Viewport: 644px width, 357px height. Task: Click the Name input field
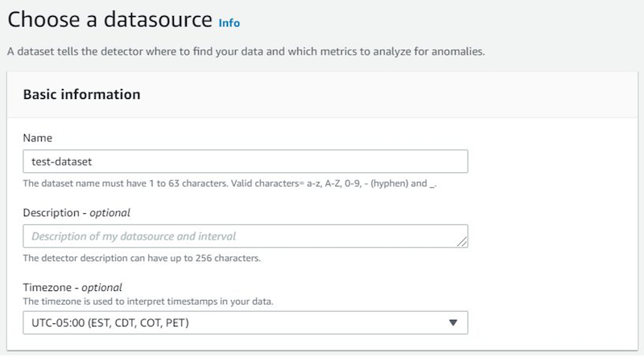pyautogui.click(x=245, y=162)
